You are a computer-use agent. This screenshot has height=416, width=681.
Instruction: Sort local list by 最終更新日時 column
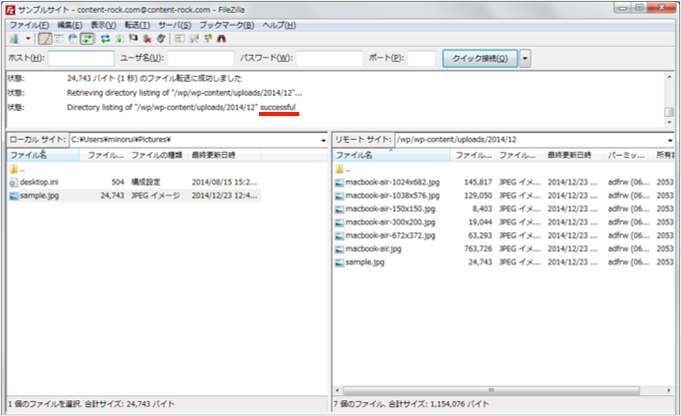pos(224,155)
